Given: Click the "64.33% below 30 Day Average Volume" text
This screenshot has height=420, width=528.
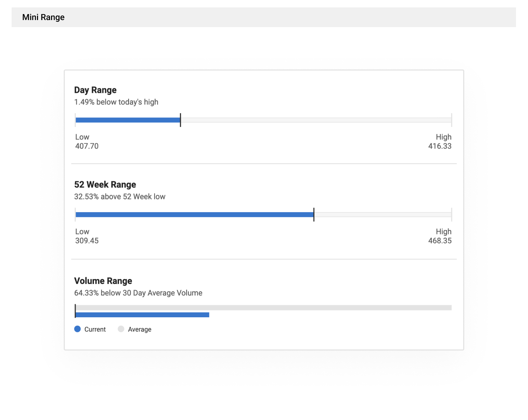Looking at the screenshot, I should tap(138, 293).
